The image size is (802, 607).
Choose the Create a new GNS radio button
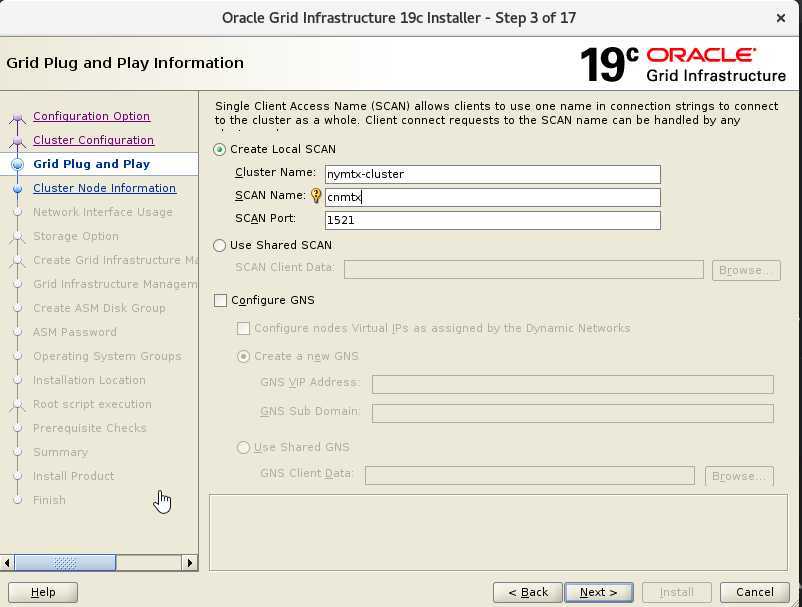tap(243, 356)
